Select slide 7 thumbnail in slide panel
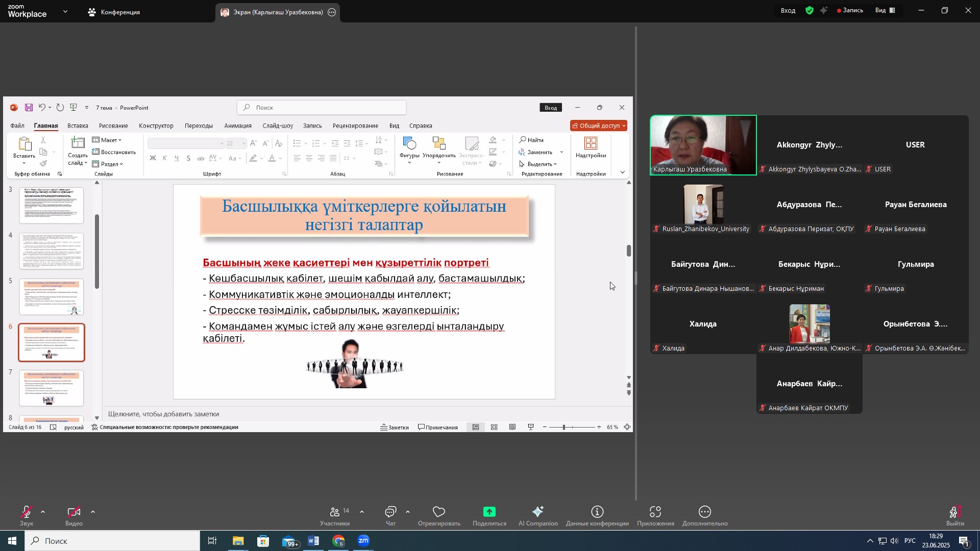 click(52, 388)
